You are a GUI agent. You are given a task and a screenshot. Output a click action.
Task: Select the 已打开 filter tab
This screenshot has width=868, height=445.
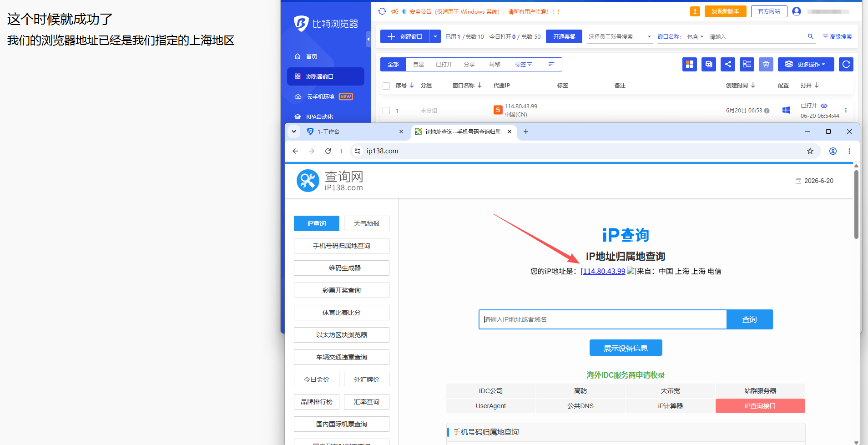(444, 64)
